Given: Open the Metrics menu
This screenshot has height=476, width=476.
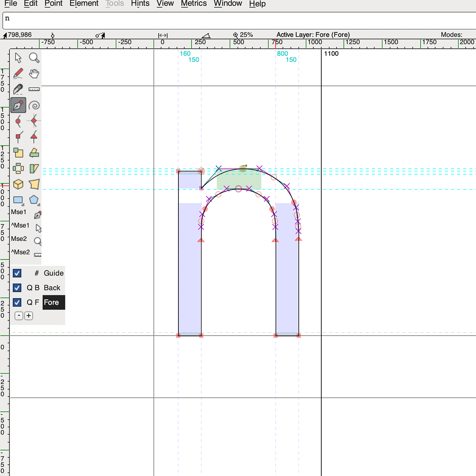Looking at the screenshot, I should (x=194, y=4).
